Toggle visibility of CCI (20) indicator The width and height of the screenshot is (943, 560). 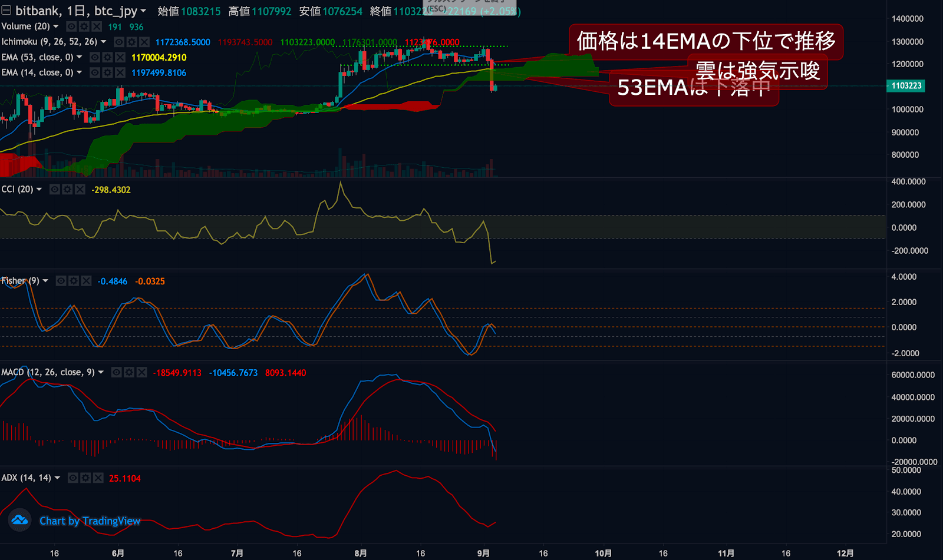coord(55,189)
